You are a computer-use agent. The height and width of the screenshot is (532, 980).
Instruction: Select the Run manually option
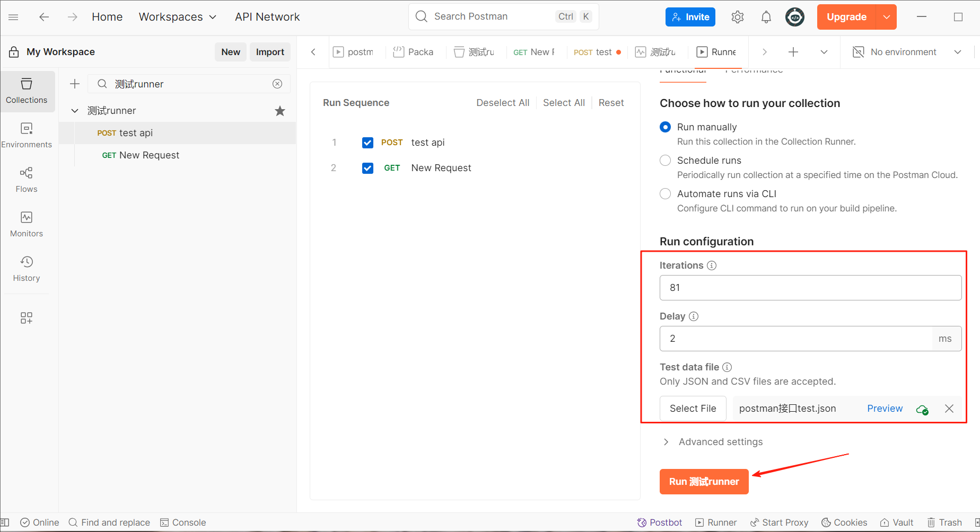[x=665, y=127]
